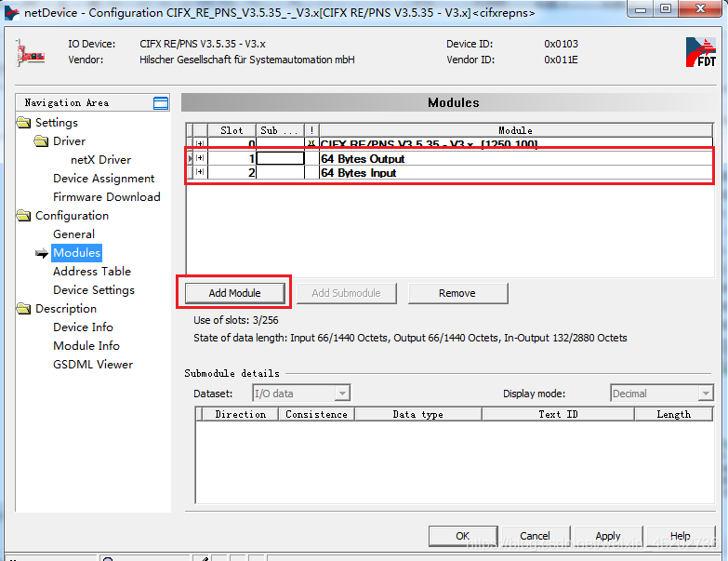Click the Consistence column header

(317, 414)
